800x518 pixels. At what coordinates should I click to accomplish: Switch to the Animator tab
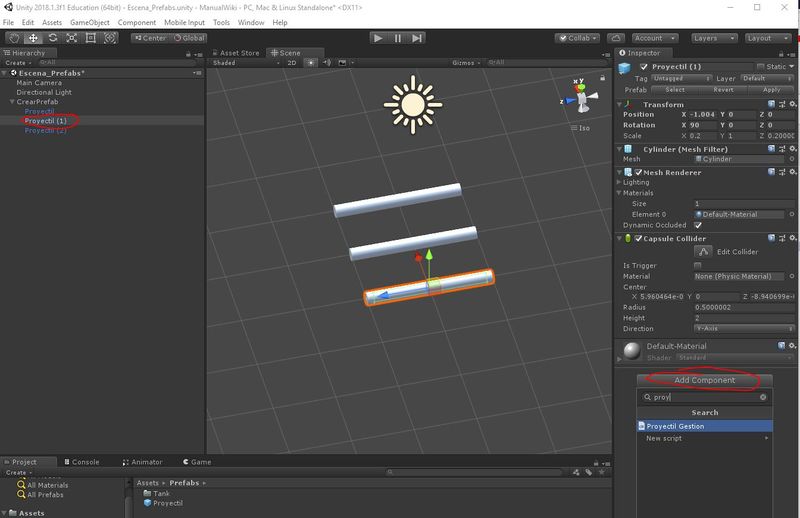coord(142,462)
